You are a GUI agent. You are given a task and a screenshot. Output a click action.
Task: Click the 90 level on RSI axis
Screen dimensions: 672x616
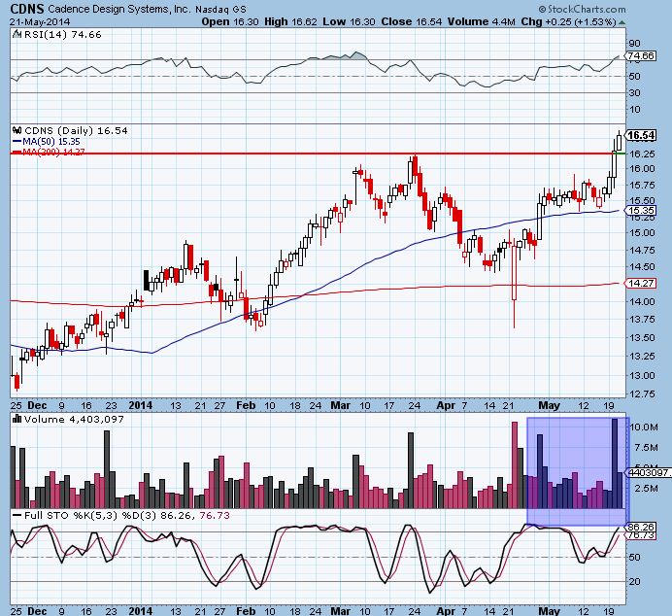[635, 43]
